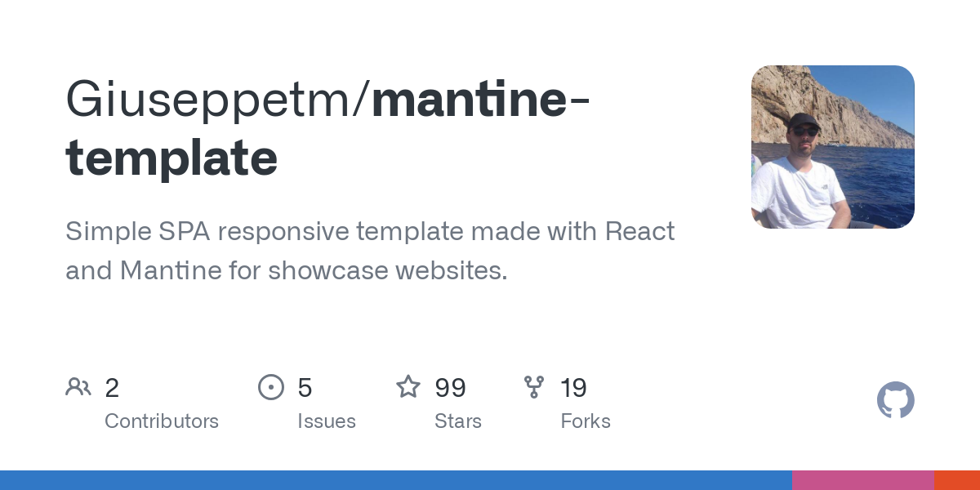This screenshot has height=490, width=980.
Task: Click the fork count 19
Action: [x=573, y=388]
